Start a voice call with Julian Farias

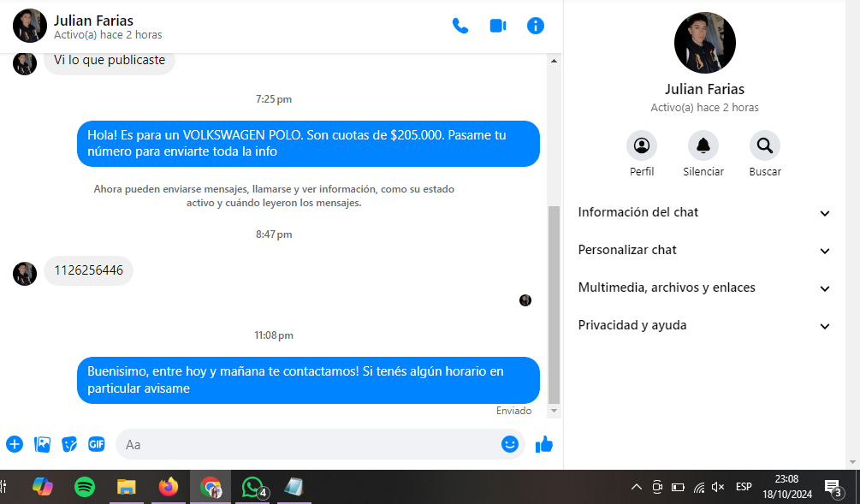click(460, 26)
